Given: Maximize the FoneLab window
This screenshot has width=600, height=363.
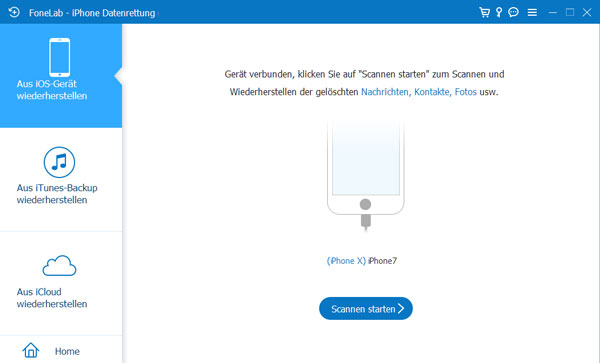Looking at the screenshot, I should [x=570, y=12].
